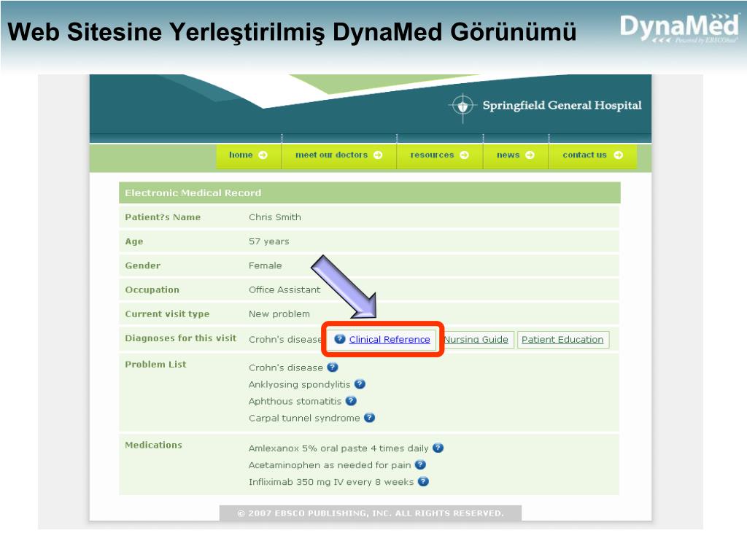
Task: Click help icon next to Carpal tunnel syndrome
Action: point(369,418)
